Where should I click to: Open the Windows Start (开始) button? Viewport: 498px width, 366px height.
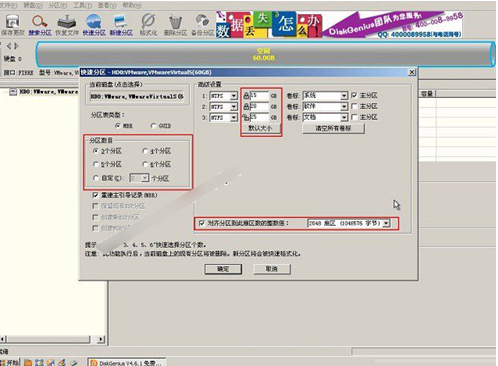pos(11,363)
